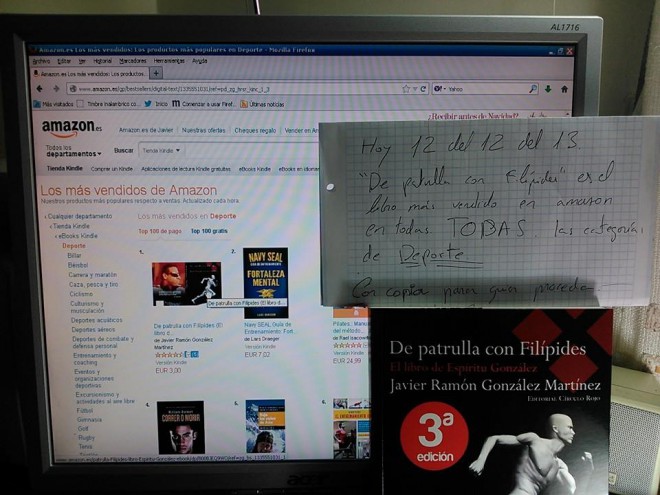Open Timbre inalámbrico bookmark
The image size is (660, 495).
(x=109, y=104)
